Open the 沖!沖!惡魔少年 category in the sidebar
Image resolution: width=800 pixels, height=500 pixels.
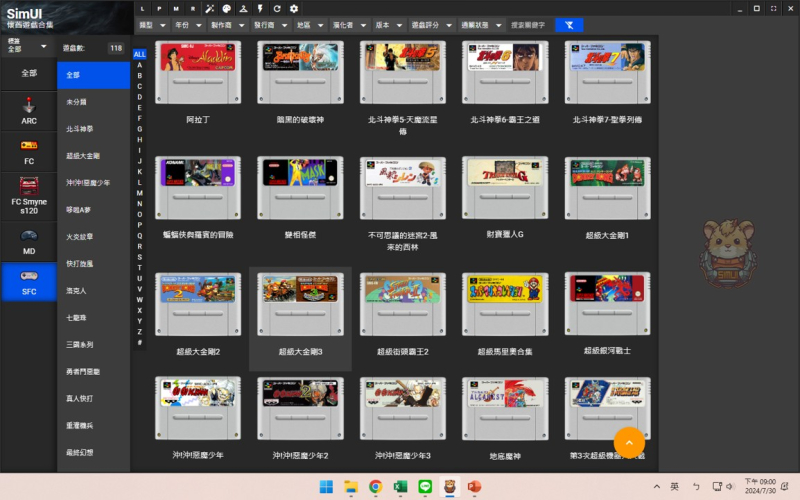click(93, 183)
